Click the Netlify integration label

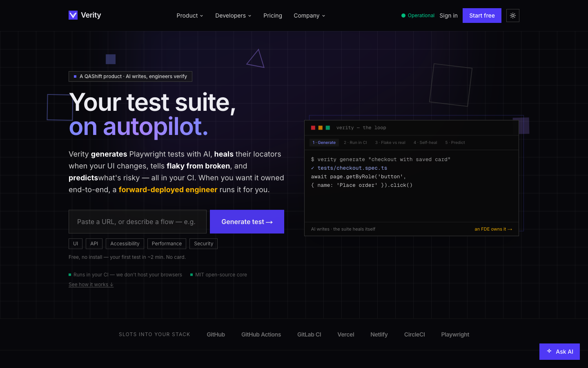point(379,334)
